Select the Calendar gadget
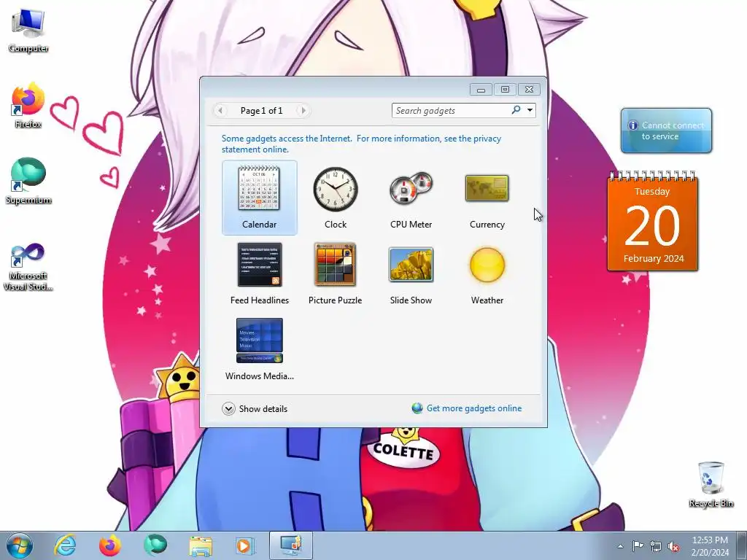 tap(259, 198)
